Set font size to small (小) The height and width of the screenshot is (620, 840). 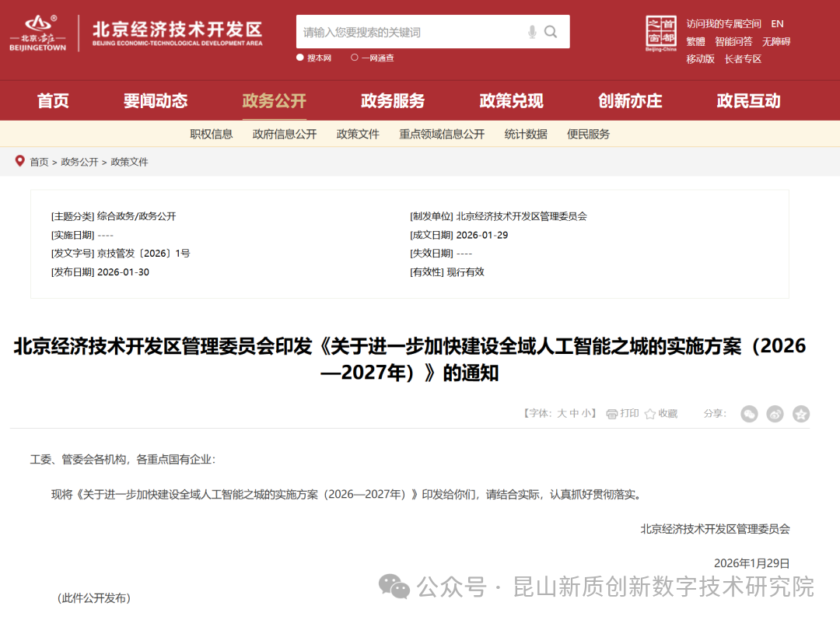tap(586, 414)
